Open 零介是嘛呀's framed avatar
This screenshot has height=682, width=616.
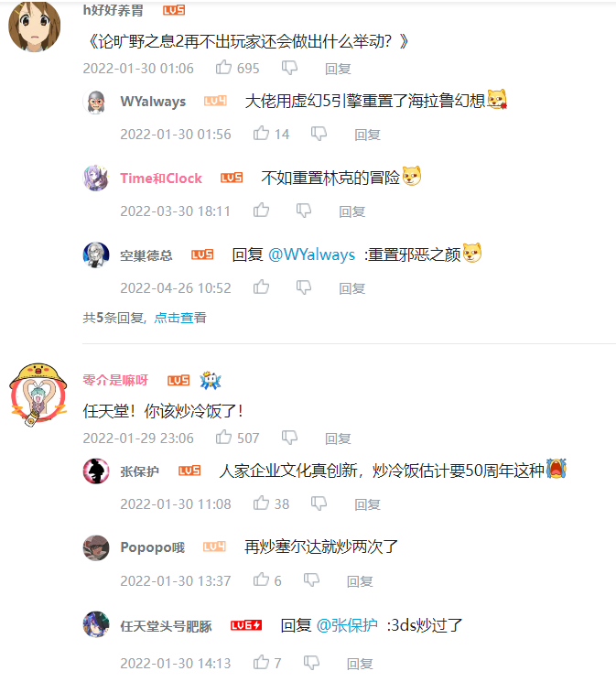click(38, 395)
